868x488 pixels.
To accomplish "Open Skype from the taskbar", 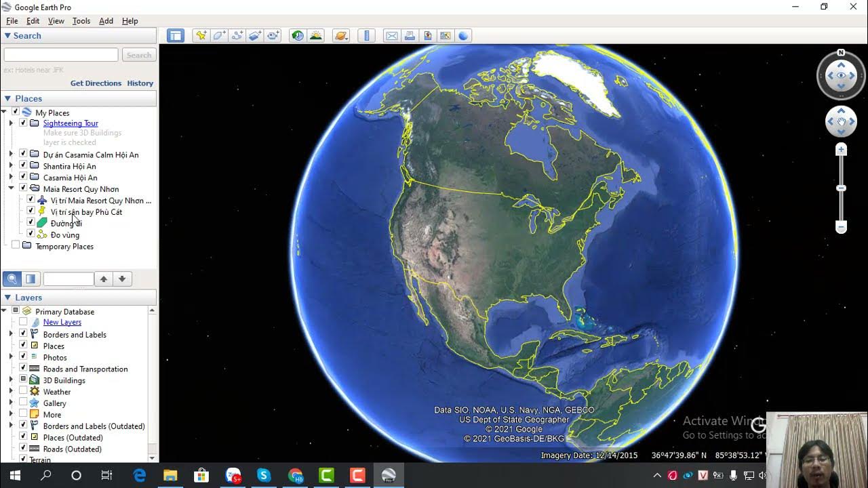I will [264, 475].
